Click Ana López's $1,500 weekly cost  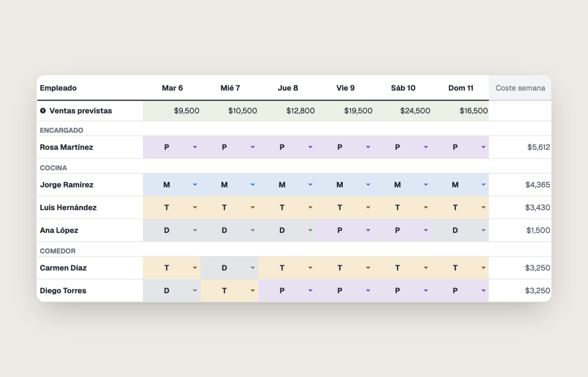tap(538, 230)
